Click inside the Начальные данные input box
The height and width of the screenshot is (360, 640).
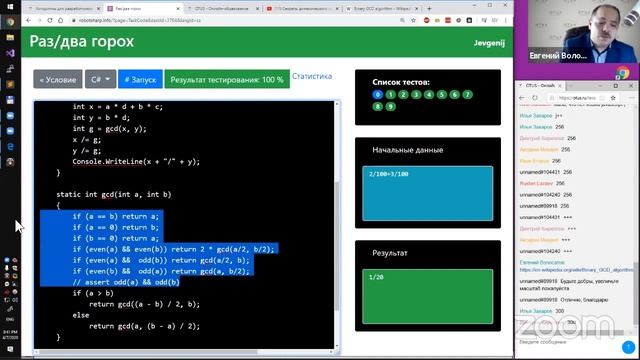click(428, 193)
